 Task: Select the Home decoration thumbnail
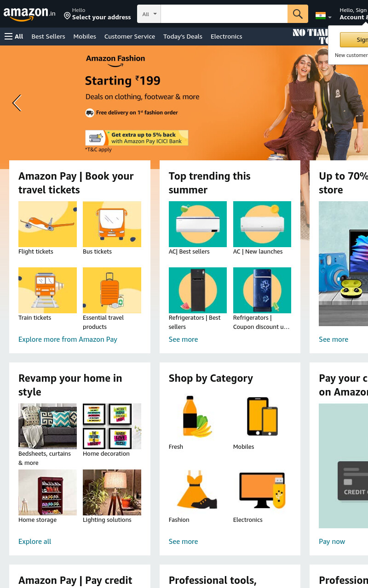click(112, 426)
